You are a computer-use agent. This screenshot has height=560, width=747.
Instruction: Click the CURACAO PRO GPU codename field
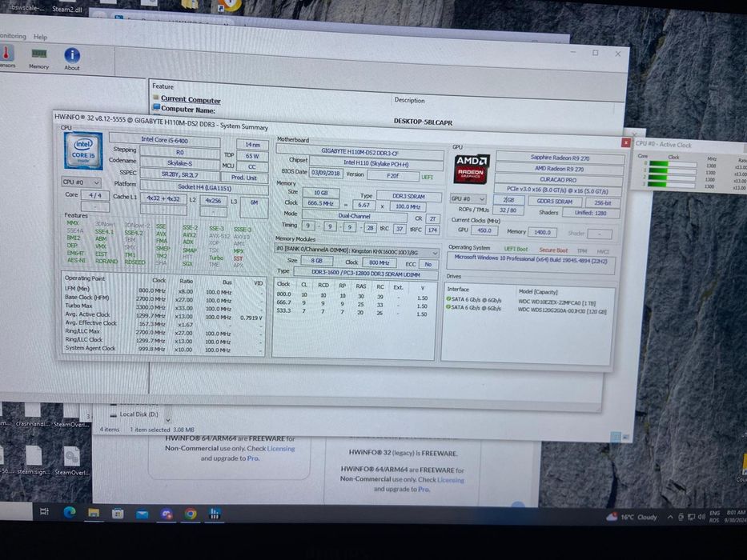558,180
